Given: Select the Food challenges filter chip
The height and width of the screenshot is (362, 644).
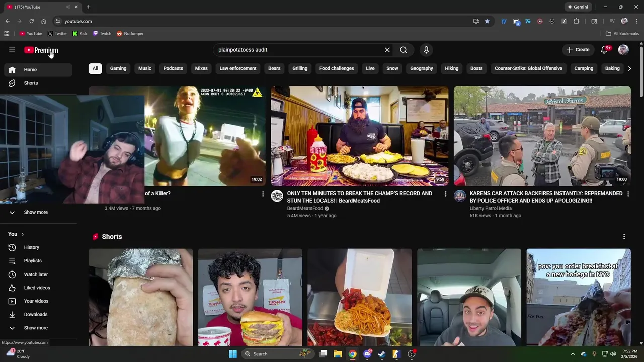Looking at the screenshot, I should pyautogui.click(x=337, y=68).
